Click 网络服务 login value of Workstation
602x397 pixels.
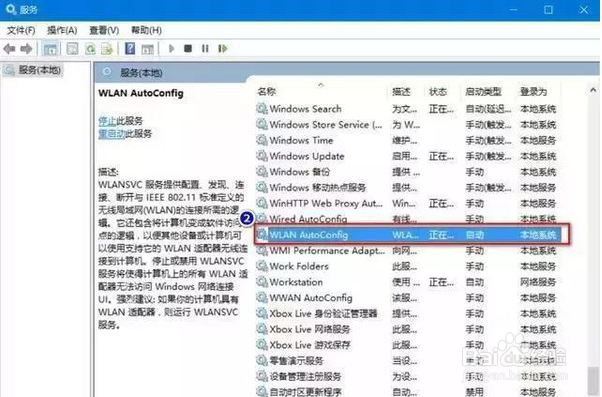tap(538, 282)
